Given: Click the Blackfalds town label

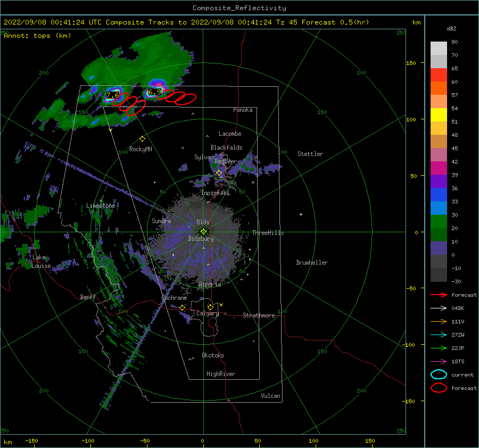Looking at the screenshot, I should click(x=226, y=148).
